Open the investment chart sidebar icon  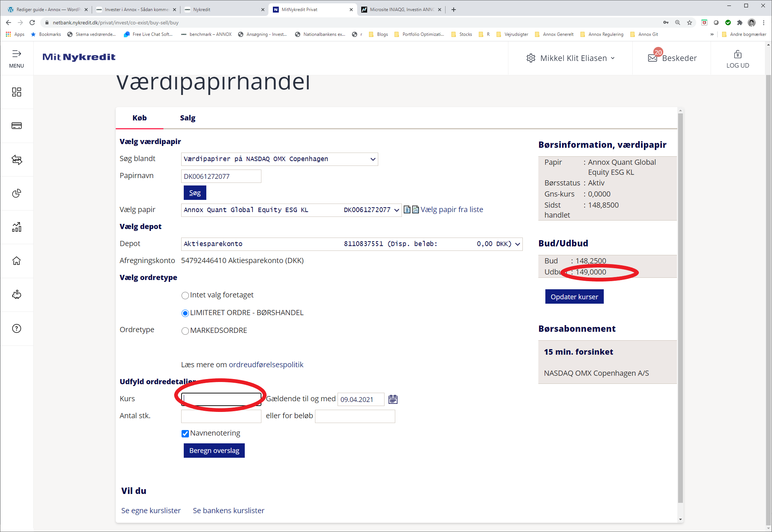17,227
